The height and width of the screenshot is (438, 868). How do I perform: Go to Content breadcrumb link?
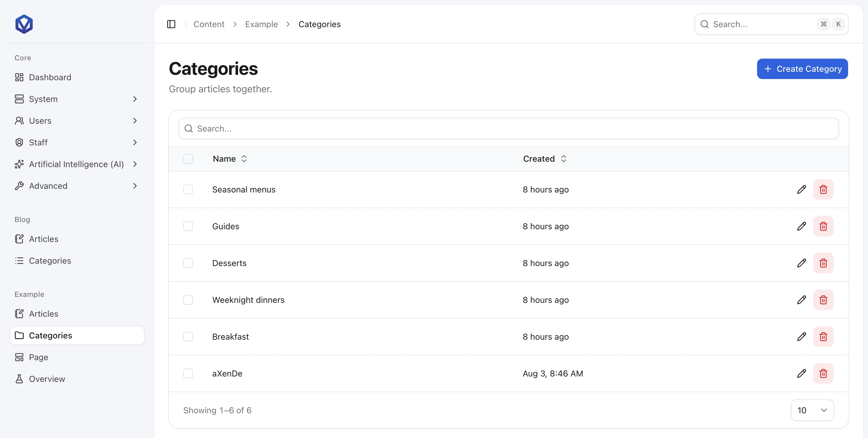(x=209, y=24)
